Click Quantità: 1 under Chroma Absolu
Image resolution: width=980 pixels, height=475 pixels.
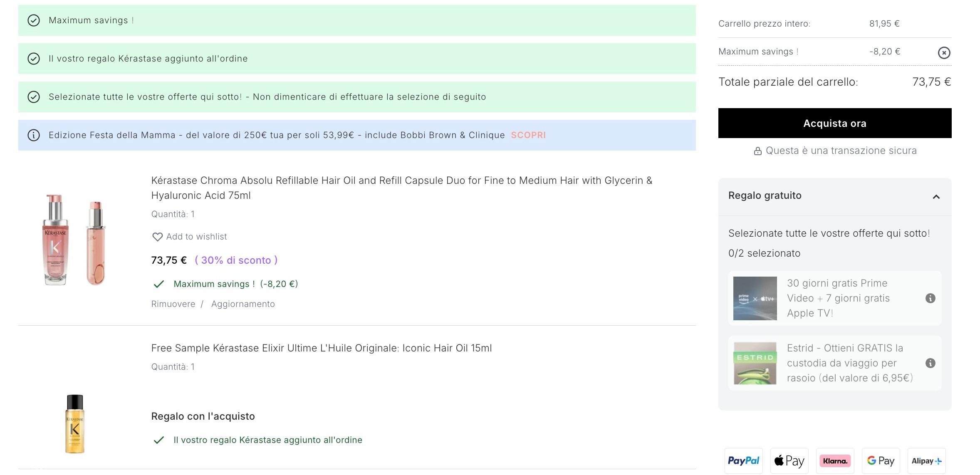(173, 214)
